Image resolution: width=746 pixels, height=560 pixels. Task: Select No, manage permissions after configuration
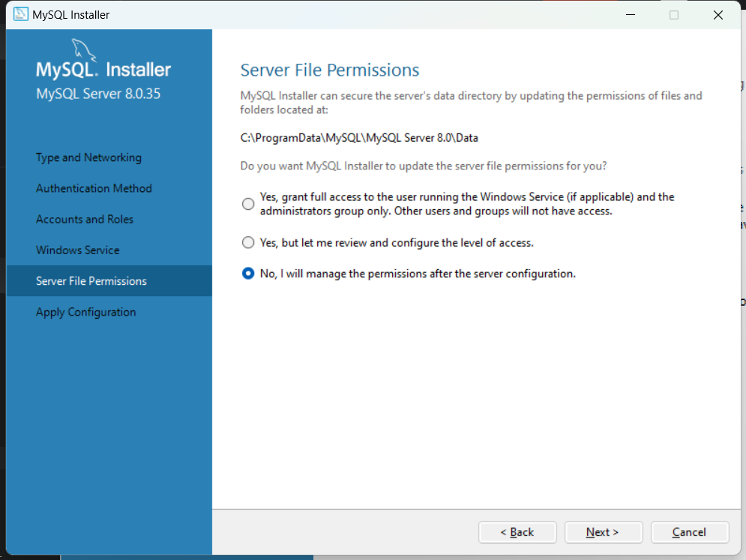248,274
